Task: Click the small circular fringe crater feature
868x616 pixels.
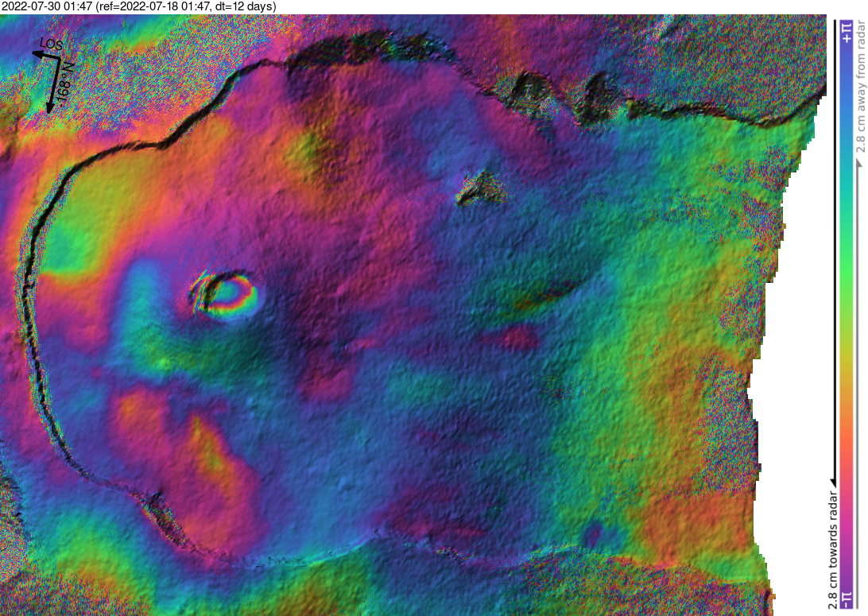Action: pos(223,294)
